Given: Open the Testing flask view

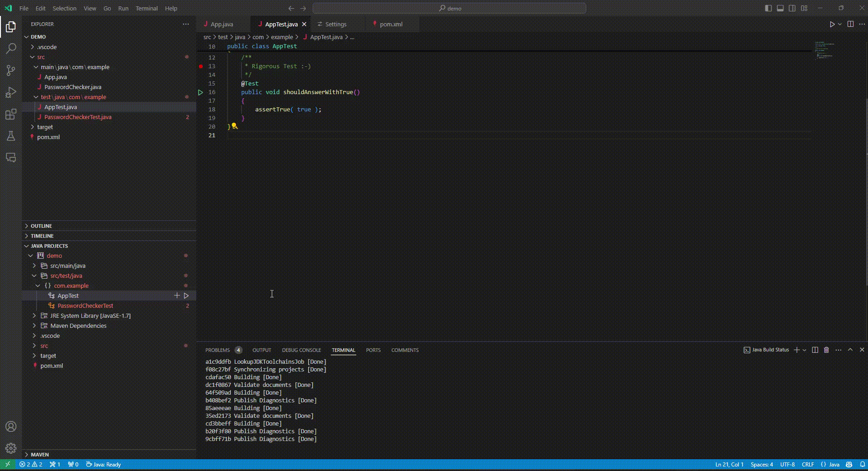Looking at the screenshot, I should click(11, 136).
